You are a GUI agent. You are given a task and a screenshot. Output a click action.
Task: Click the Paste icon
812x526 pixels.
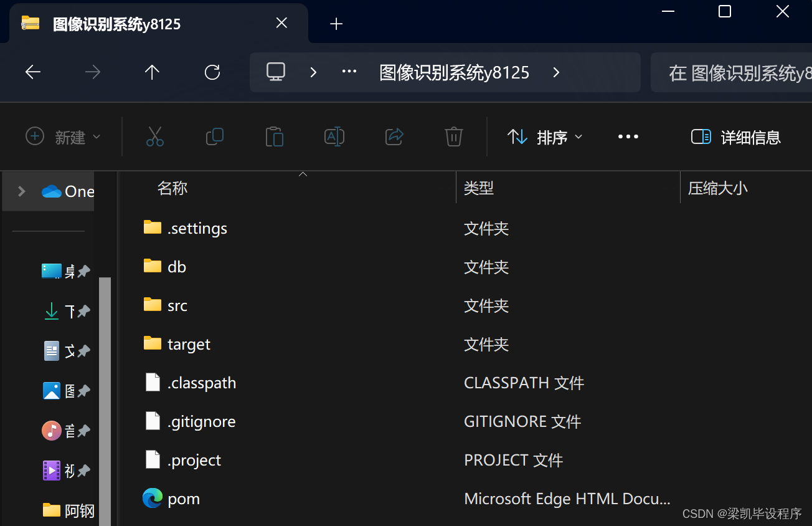click(x=274, y=136)
